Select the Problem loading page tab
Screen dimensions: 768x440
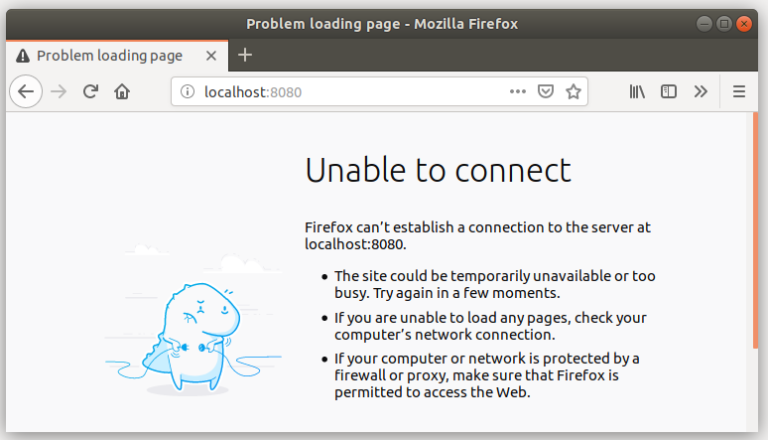[x=110, y=56]
